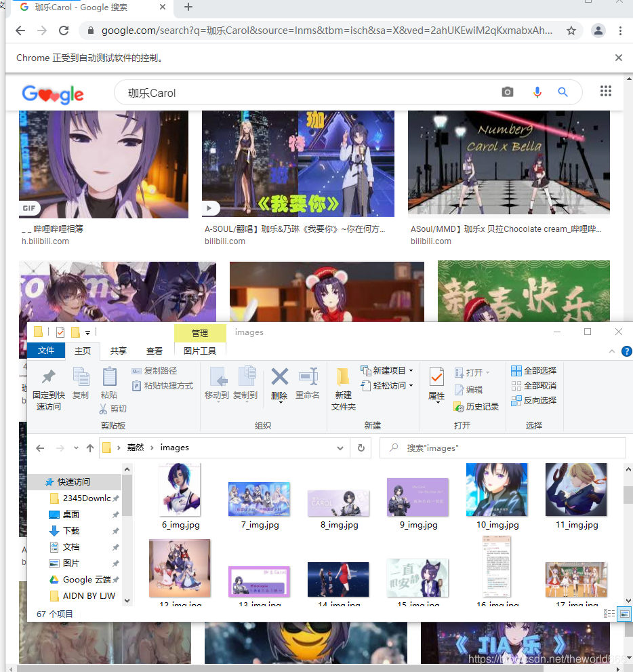Viewport: 633px width, 672px height.
Task: Switch to the 查看 ribbon tab
Action: [x=154, y=351]
